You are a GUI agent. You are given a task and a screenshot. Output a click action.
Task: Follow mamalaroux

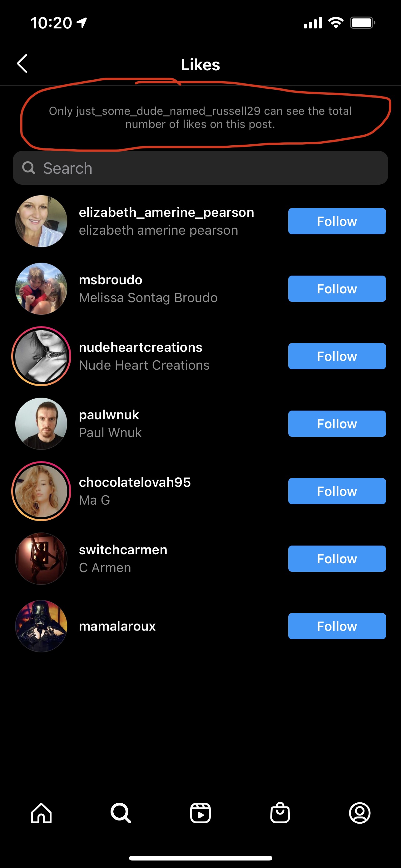click(x=337, y=626)
